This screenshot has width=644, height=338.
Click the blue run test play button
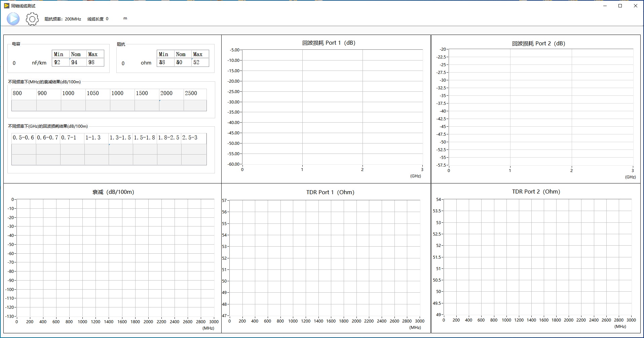pos(13,19)
